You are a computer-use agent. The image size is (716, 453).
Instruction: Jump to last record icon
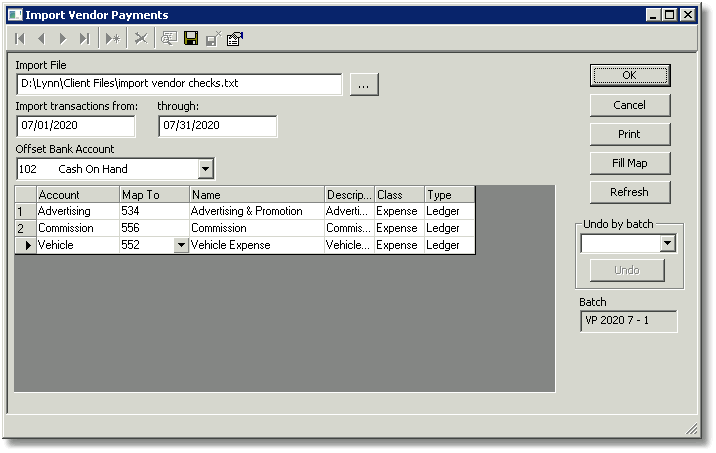(x=84, y=39)
